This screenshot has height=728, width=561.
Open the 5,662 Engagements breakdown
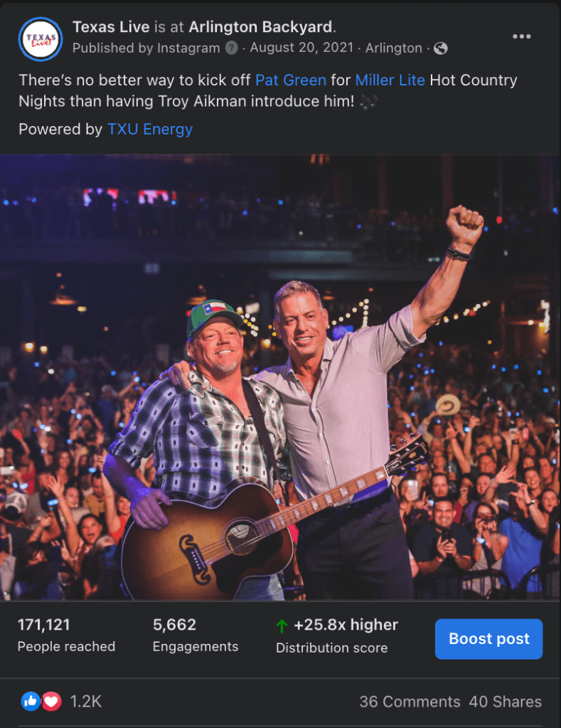click(196, 635)
